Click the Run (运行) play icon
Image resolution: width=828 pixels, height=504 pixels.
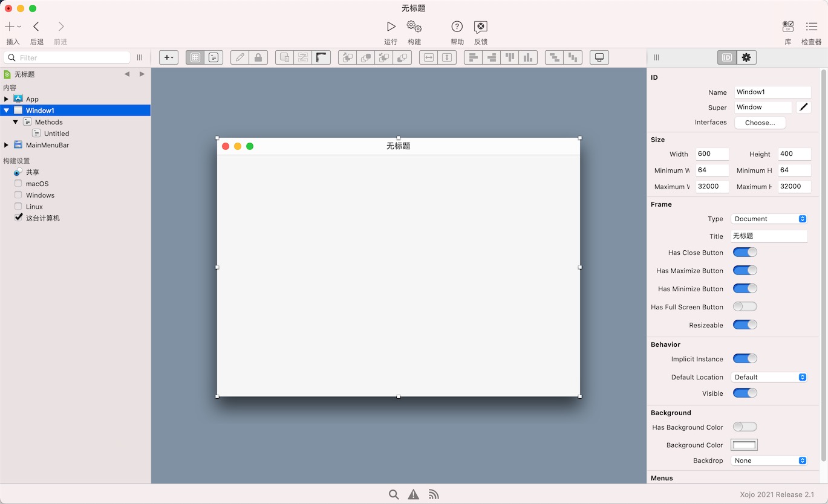click(391, 27)
